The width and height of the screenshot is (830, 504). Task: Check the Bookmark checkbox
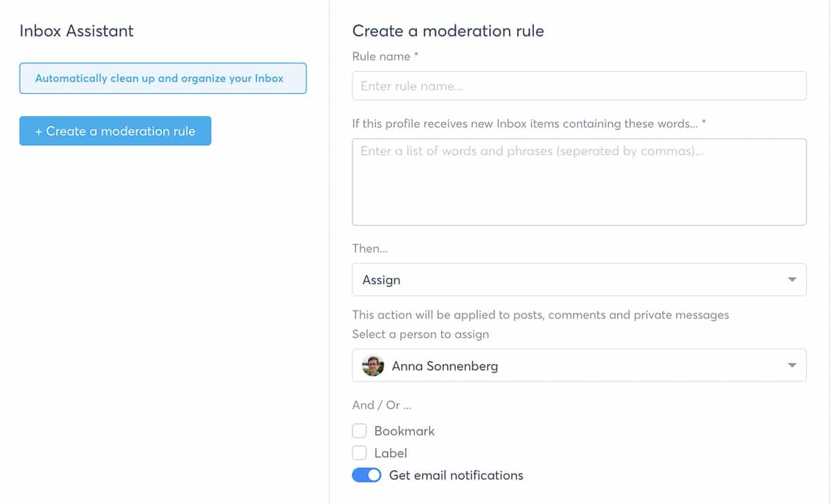point(359,431)
